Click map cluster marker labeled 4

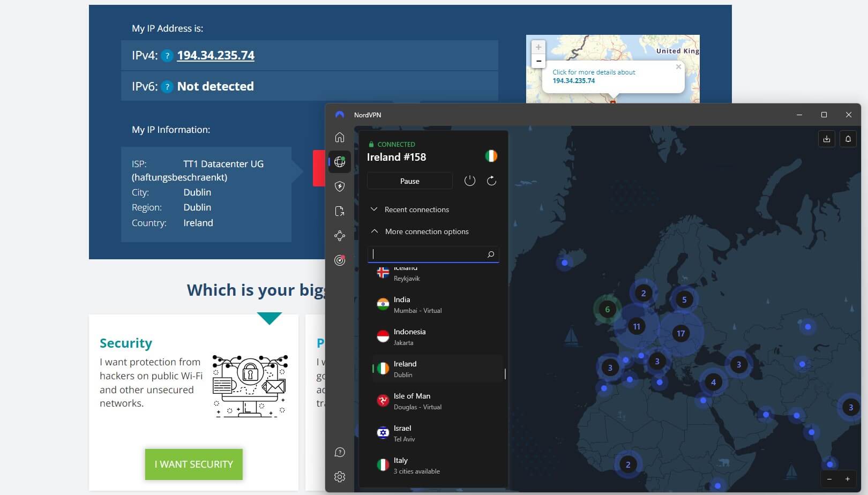click(x=713, y=382)
